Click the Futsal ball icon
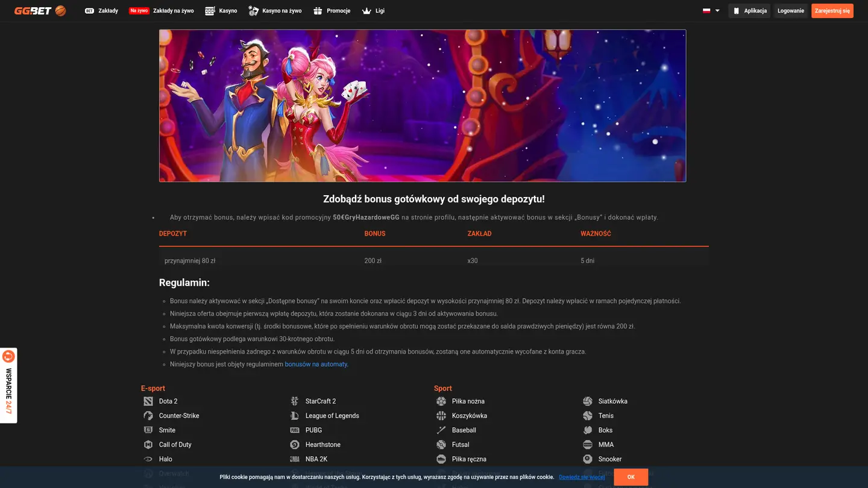Image resolution: width=868 pixels, height=488 pixels. pos(441,445)
